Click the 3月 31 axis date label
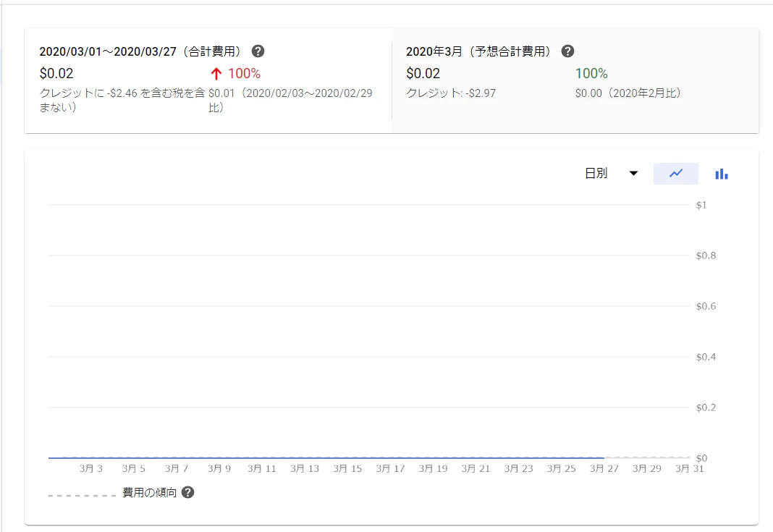773x532 pixels. pyautogui.click(x=690, y=468)
